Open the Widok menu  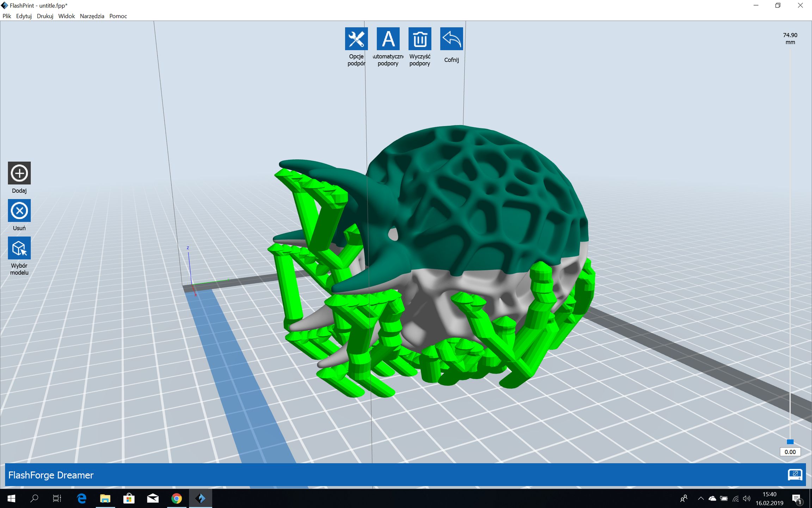67,16
